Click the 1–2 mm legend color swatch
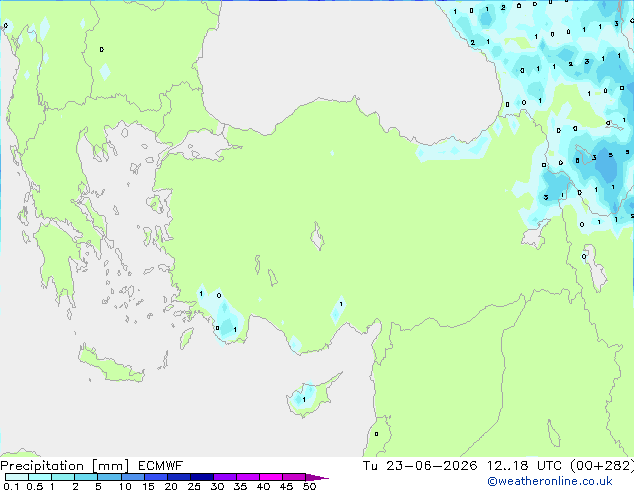634x490 pixels. (63, 477)
